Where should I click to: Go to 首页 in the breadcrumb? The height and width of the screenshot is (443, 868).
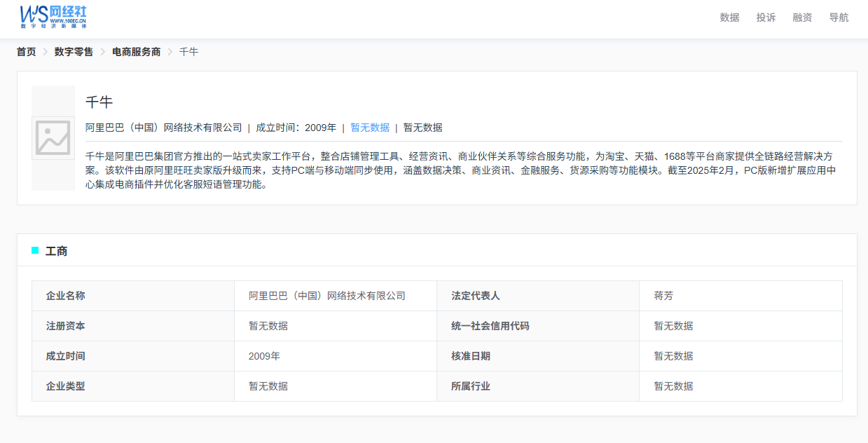point(27,52)
